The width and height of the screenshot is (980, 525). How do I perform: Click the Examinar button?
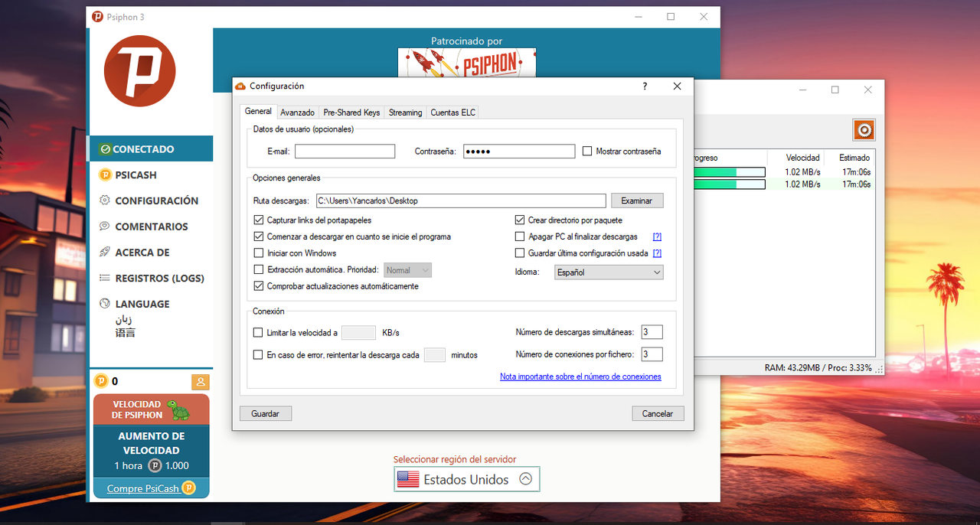[637, 201]
